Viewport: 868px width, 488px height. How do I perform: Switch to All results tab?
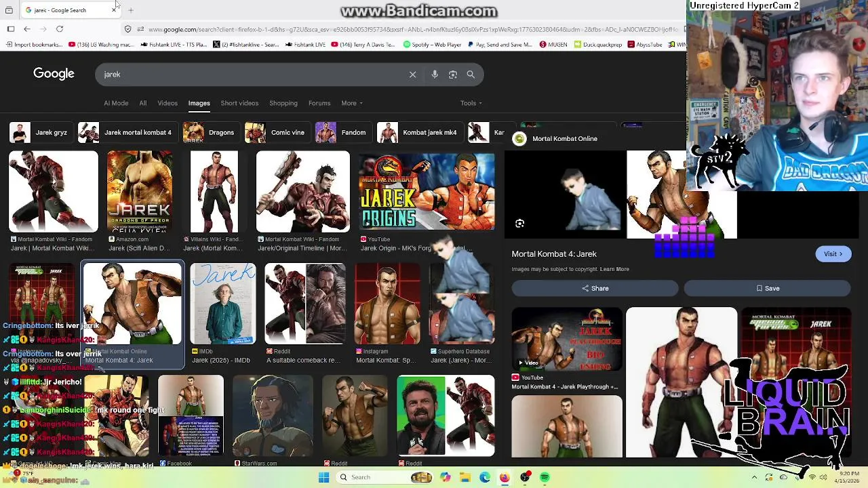(x=142, y=103)
